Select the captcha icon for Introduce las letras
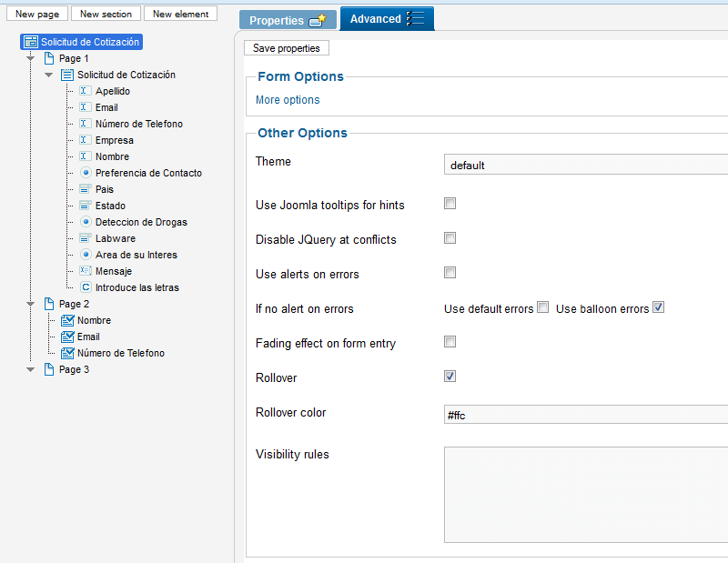Image resolution: width=728 pixels, height=563 pixels. pos(86,287)
